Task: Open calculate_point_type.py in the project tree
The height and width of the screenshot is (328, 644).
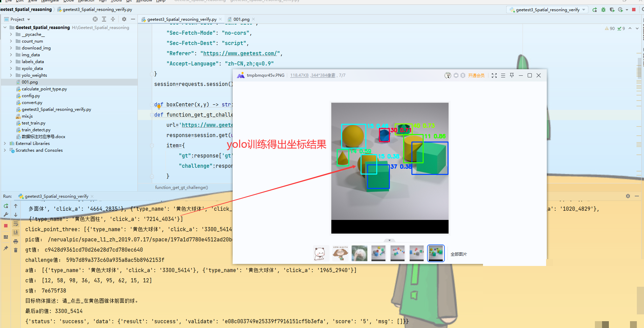Action: click(44, 89)
